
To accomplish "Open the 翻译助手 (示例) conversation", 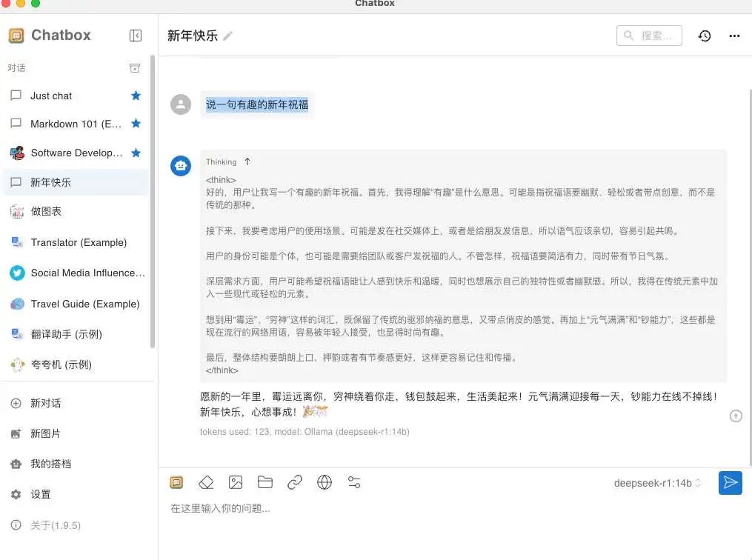I will (76, 334).
